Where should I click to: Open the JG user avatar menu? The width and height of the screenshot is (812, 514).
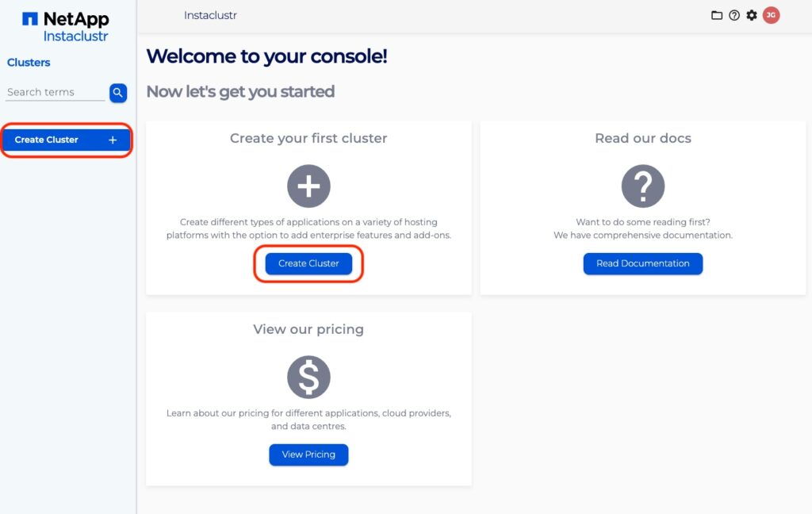point(771,15)
